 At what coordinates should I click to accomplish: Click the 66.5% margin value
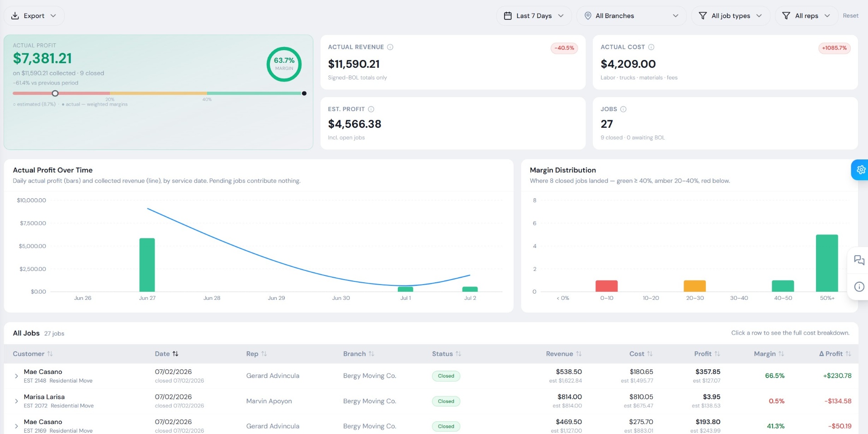(x=775, y=376)
